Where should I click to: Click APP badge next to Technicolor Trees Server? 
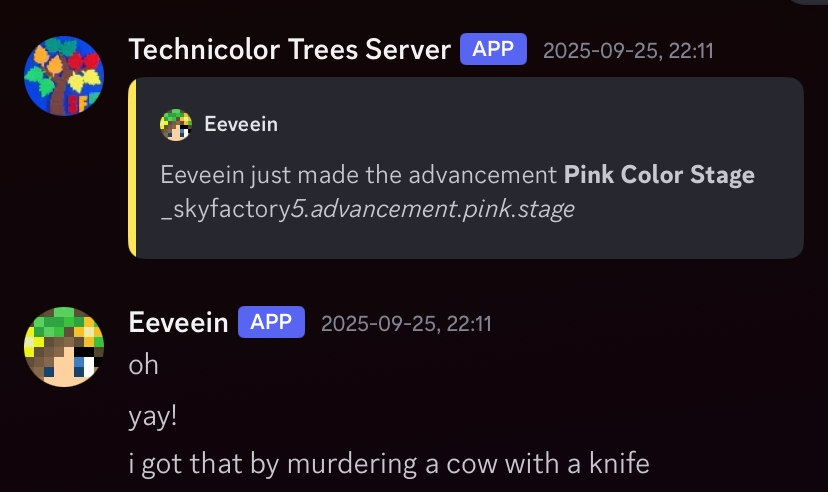coord(493,49)
